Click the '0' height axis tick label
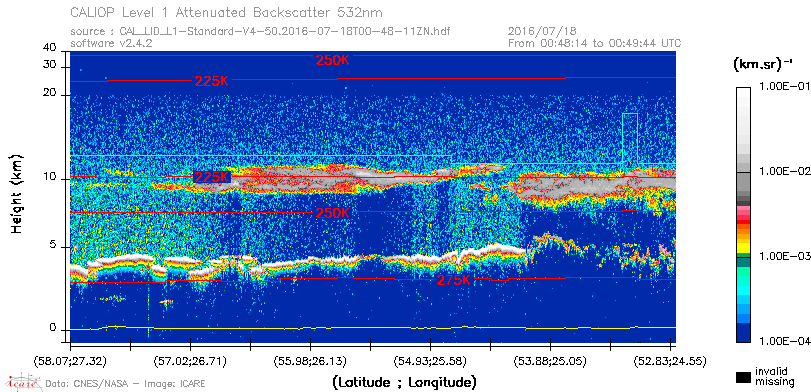 (53, 328)
